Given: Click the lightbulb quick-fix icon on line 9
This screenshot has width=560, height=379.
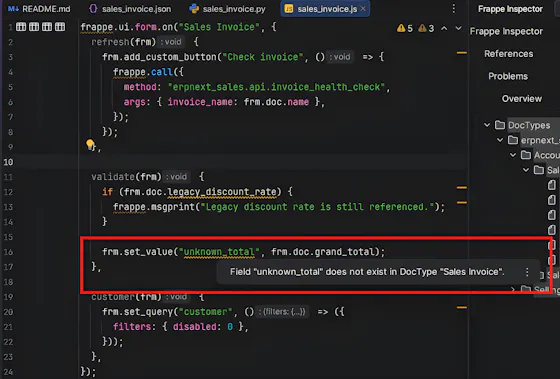Looking at the screenshot, I should coord(90,144).
